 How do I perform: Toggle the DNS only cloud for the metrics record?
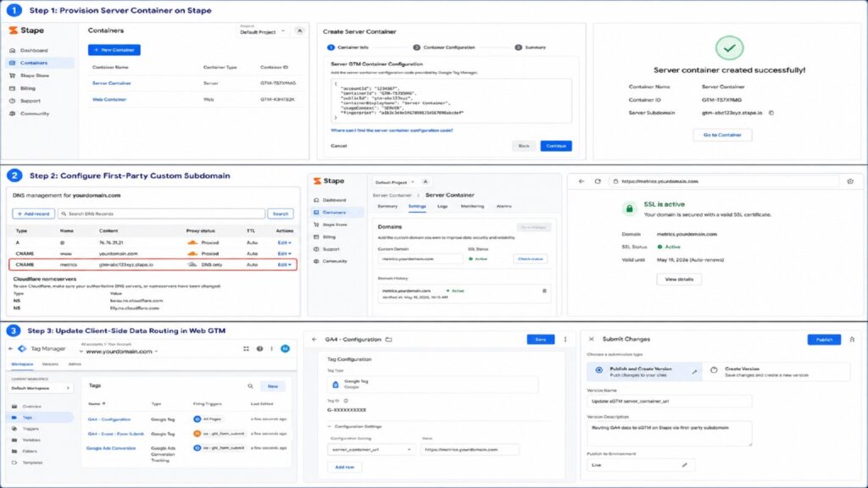192,264
